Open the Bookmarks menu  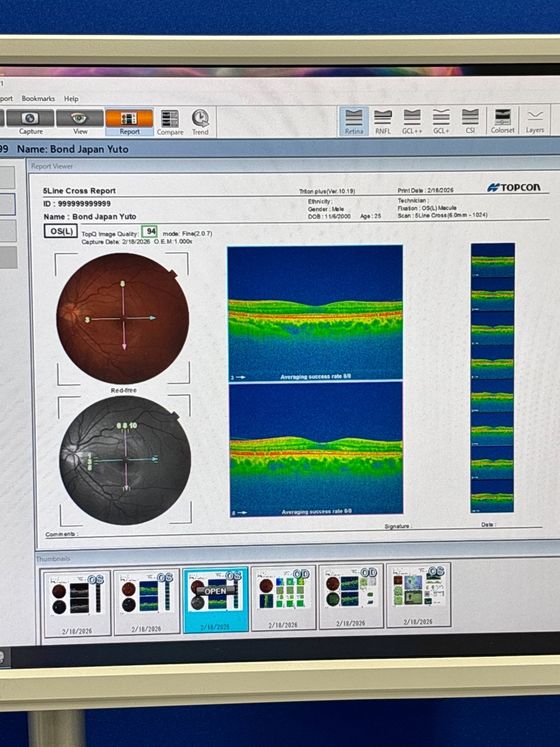click(38, 99)
